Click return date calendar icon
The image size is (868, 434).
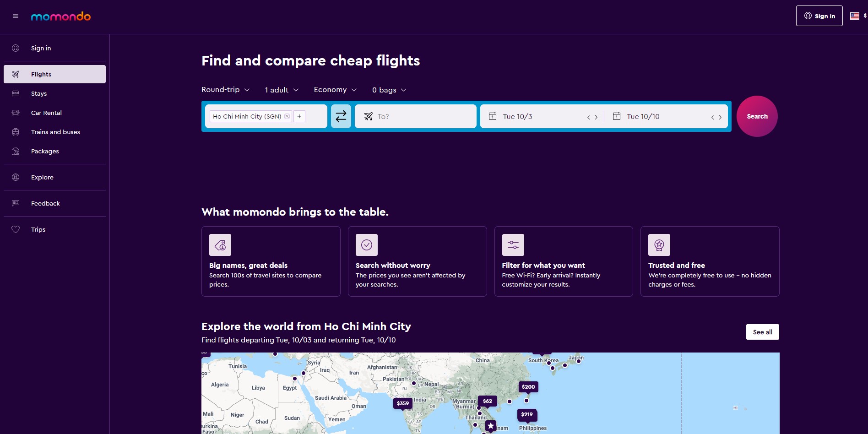617,116
